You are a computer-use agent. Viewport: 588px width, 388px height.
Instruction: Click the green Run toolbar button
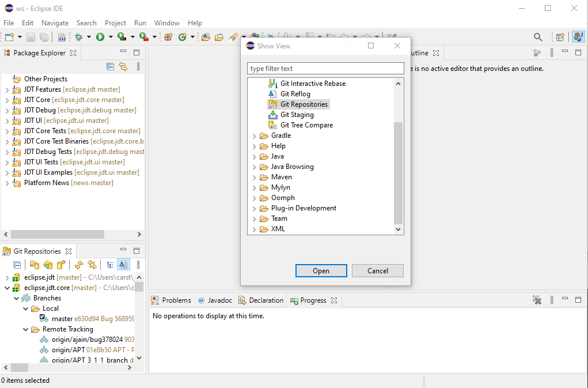[100, 37]
